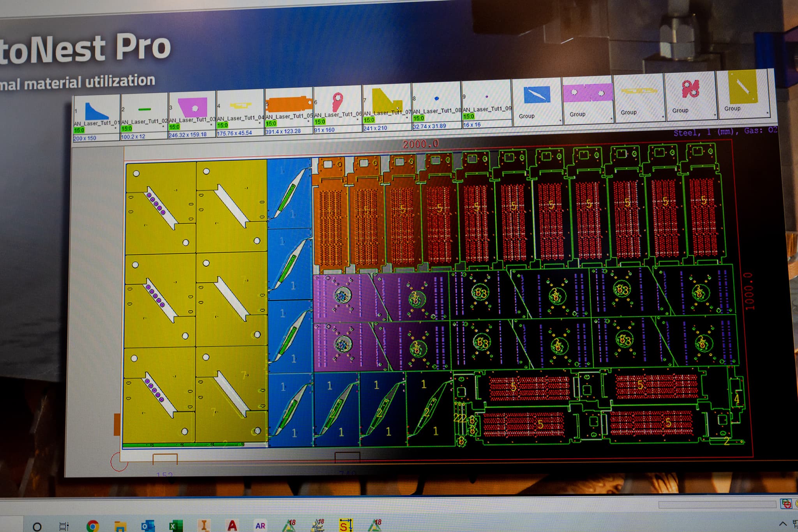Open Excel from taskbar
This screenshot has height=532, width=798.
point(176,526)
